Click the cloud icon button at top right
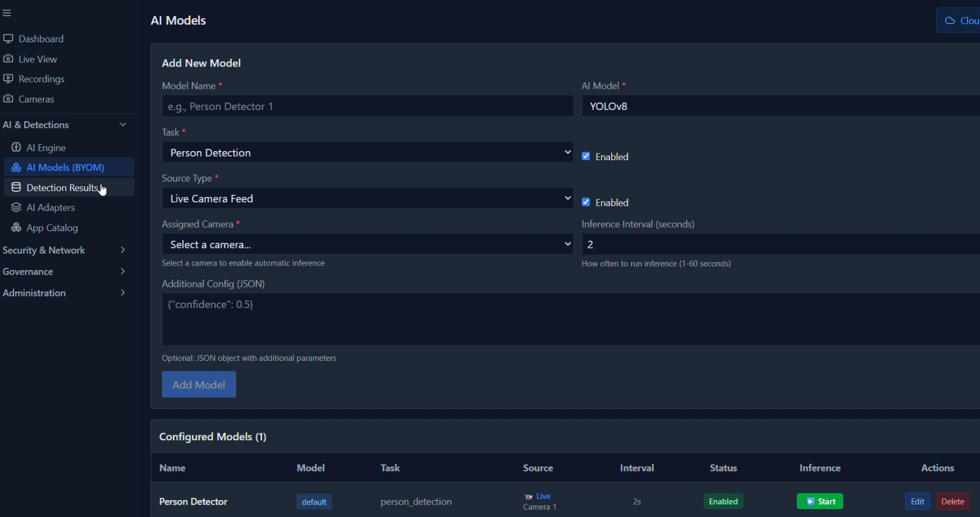The width and height of the screenshot is (980, 517). tap(958, 20)
